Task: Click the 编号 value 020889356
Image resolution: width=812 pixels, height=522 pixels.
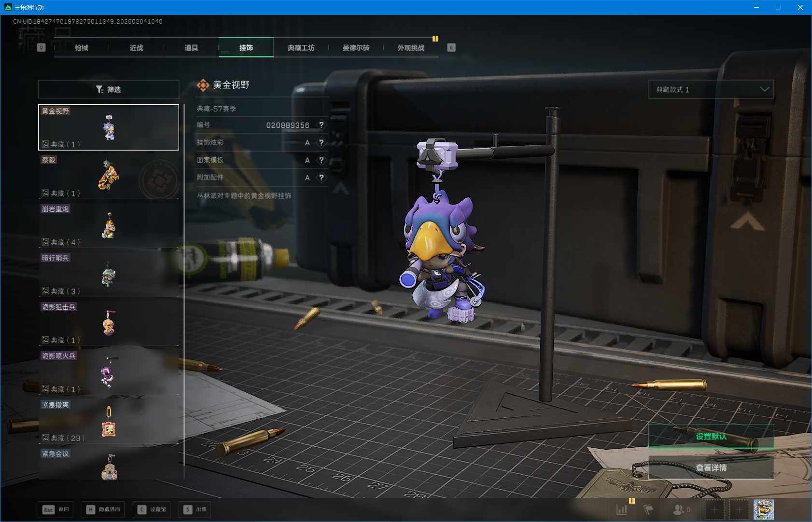Action: [x=288, y=125]
